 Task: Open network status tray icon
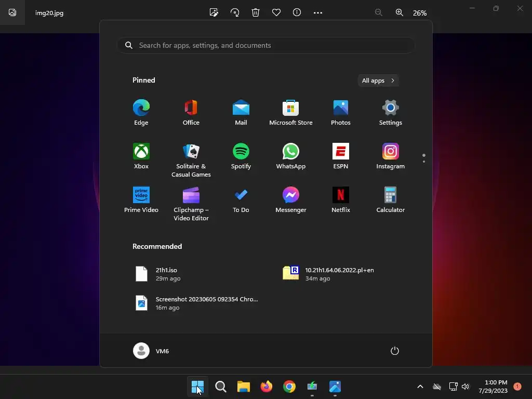tap(453, 387)
